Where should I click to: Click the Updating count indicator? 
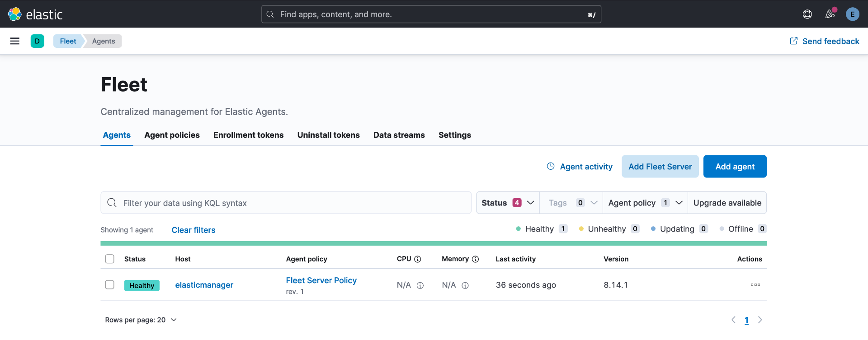coord(679,229)
